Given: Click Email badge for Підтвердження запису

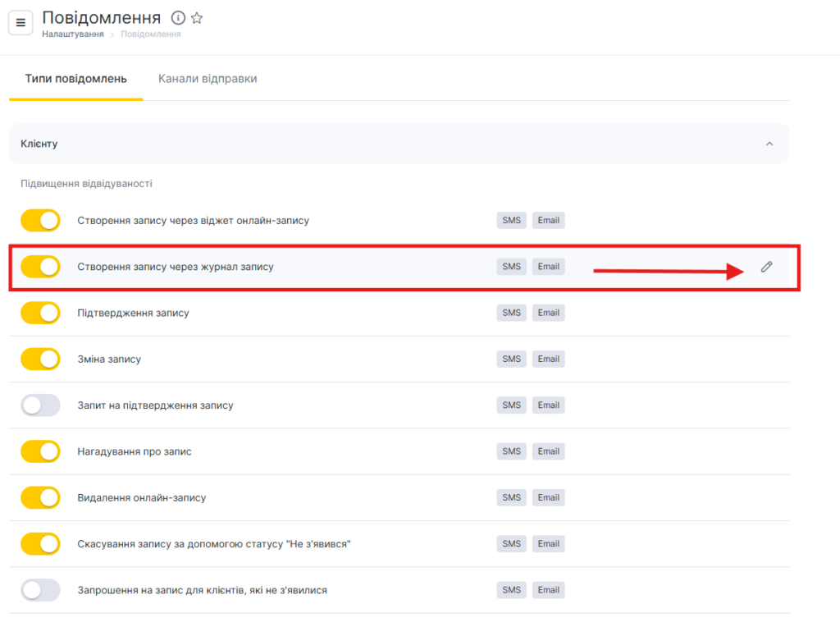Looking at the screenshot, I should click(x=548, y=313).
